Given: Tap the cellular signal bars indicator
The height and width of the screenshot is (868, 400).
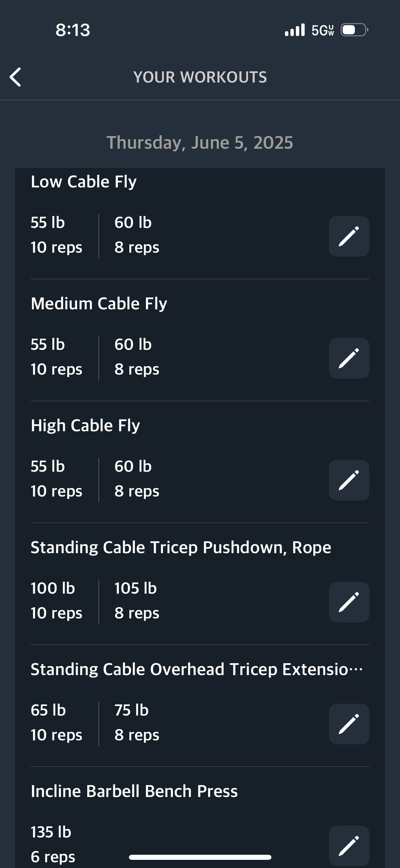Looking at the screenshot, I should [x=295, y=30].
